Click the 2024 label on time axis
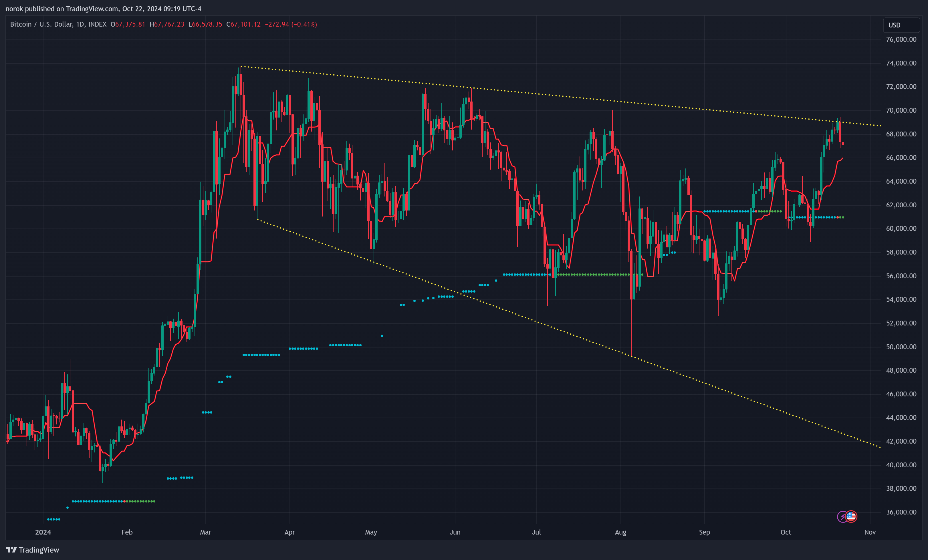Image resolution: width=928 pixels, height=560 pixels. (43, 532)
